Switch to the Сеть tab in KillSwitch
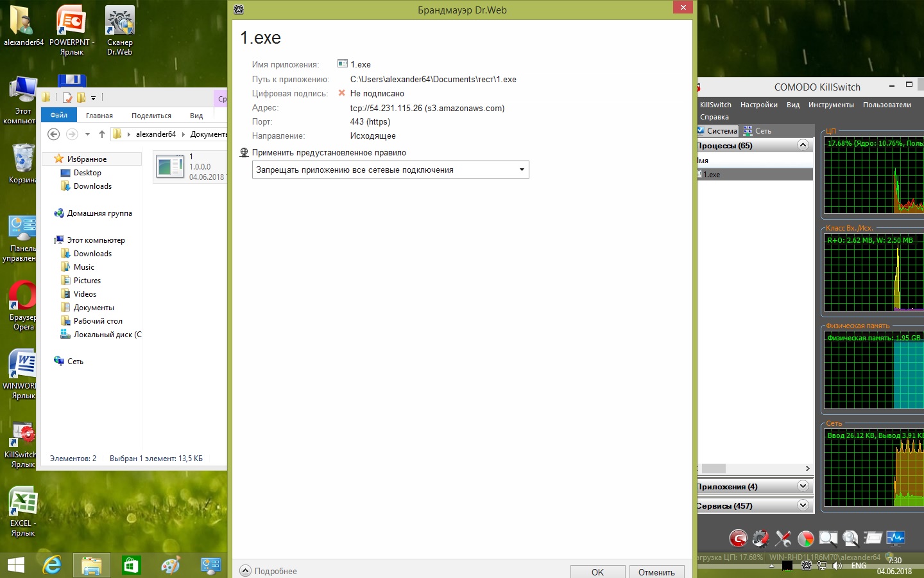924x578 pixels. [x=757, y=130]
